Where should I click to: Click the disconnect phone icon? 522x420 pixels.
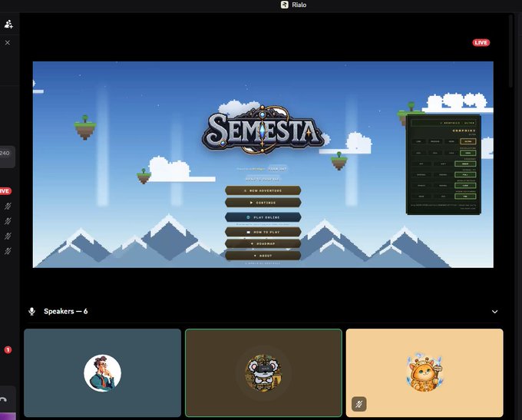coord(3,399)
